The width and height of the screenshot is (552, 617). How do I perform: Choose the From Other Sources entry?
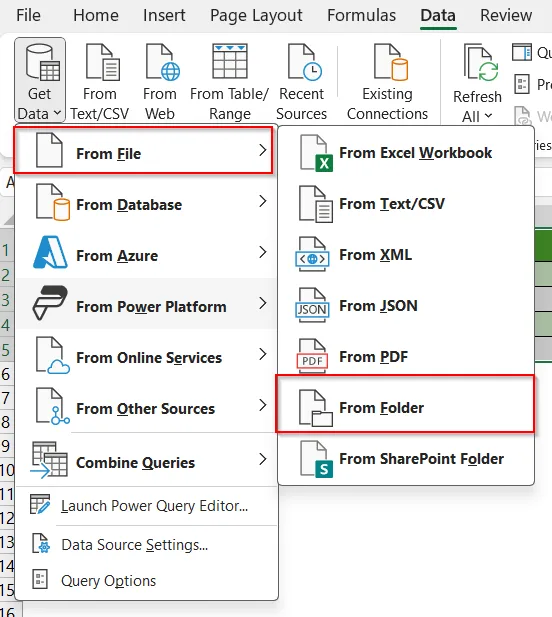pyautogui.click(x=146, y=406)
